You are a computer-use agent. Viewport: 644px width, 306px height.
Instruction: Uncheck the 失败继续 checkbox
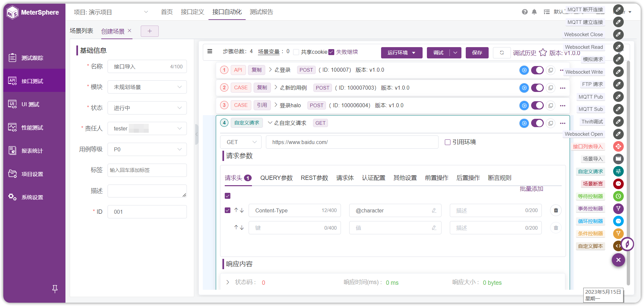pyautogui.click(x=331, y=52)
